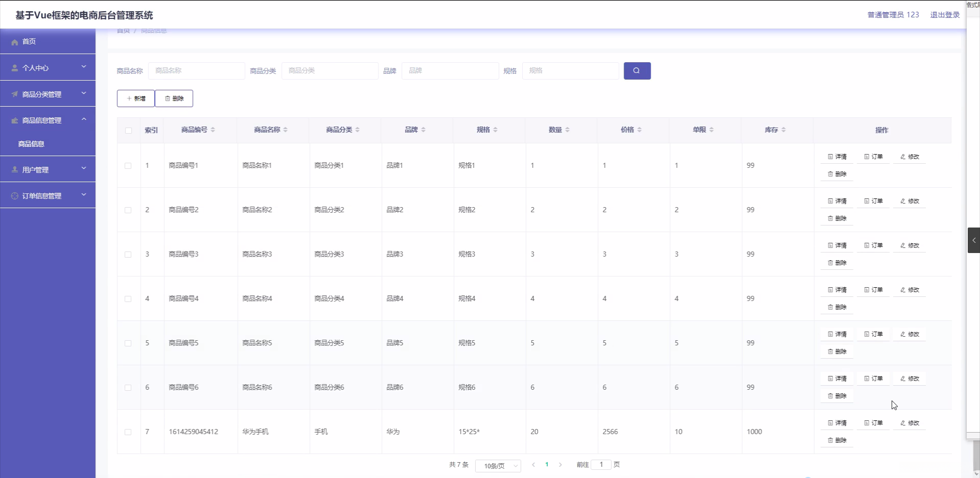Click the 商品名称 search input field
This screenshot has height=478, width=980.
[x=197, y=71]
